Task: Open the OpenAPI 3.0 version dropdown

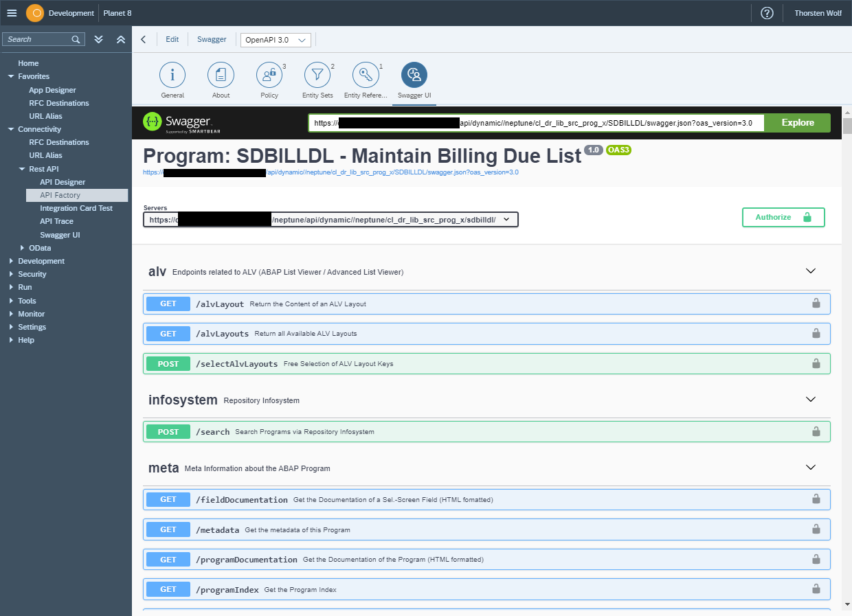Action: 276,41
